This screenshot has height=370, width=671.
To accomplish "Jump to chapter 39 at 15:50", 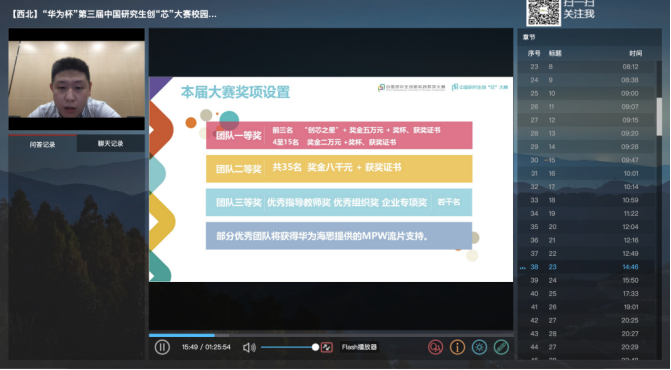I will [586, 281].
